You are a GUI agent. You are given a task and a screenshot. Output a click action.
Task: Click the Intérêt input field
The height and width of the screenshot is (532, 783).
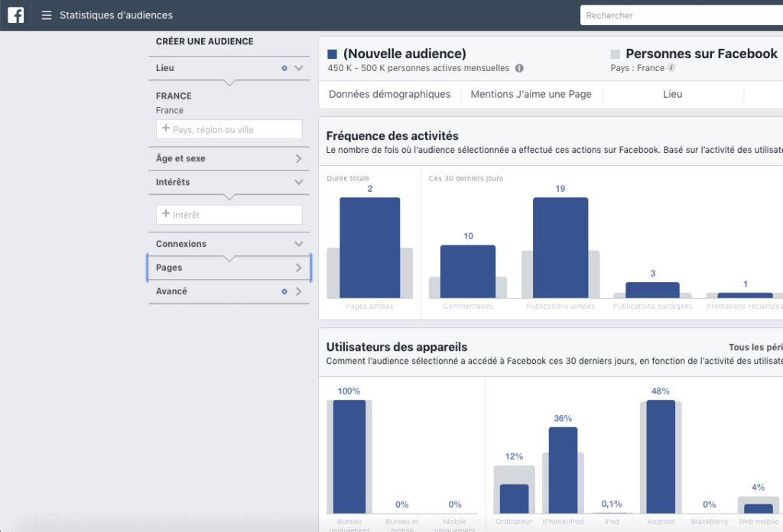229,215
